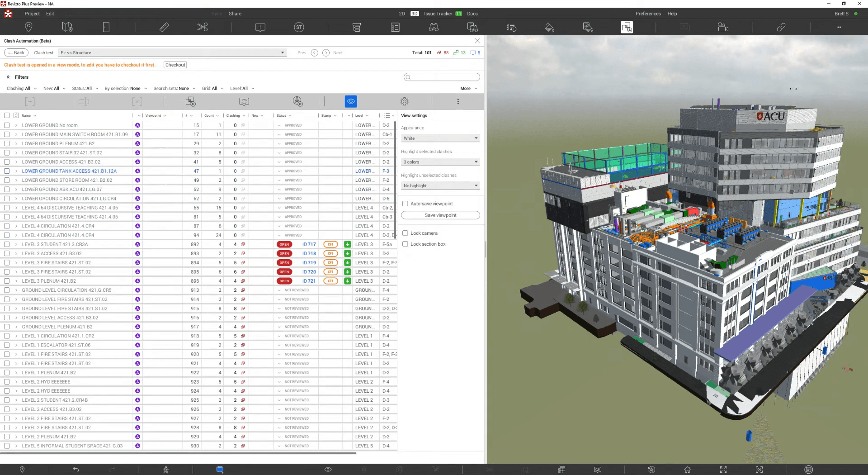Image resolution: width=868 pixels, height=475 pixels.
Task: Open the Issue Tracker tab
Action: coord(438,14)
